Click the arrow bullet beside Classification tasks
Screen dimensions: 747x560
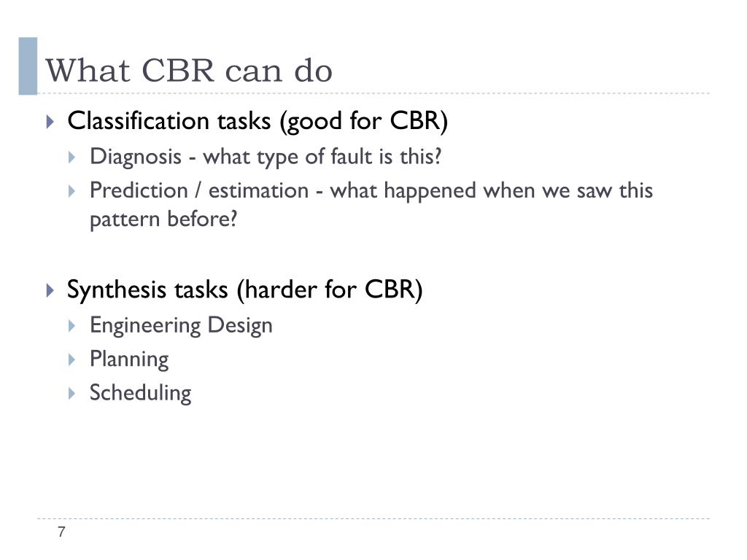50,122
